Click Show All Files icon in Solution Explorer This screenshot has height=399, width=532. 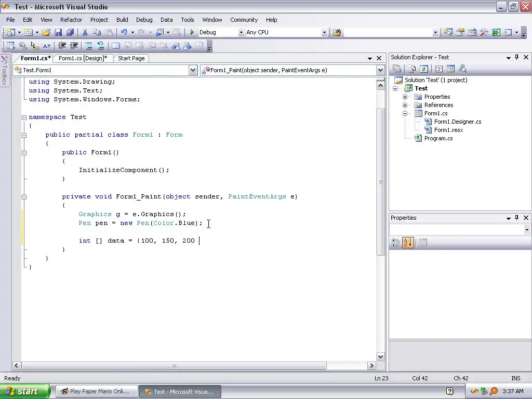pyautogui.click(x=412, y=69)
